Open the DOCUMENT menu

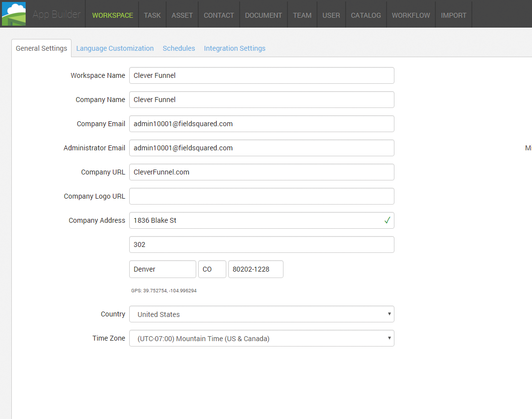[264, 15]
